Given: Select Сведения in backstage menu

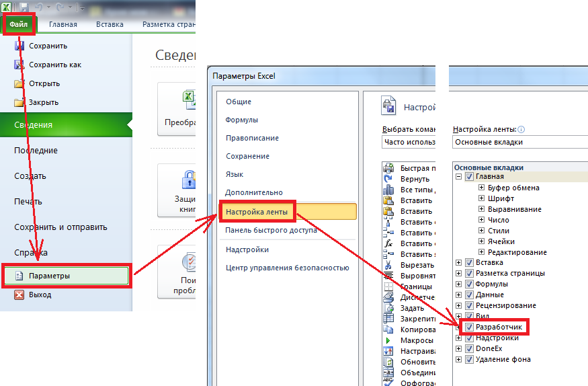Looking at the screenshot, I should coord(66,125).
